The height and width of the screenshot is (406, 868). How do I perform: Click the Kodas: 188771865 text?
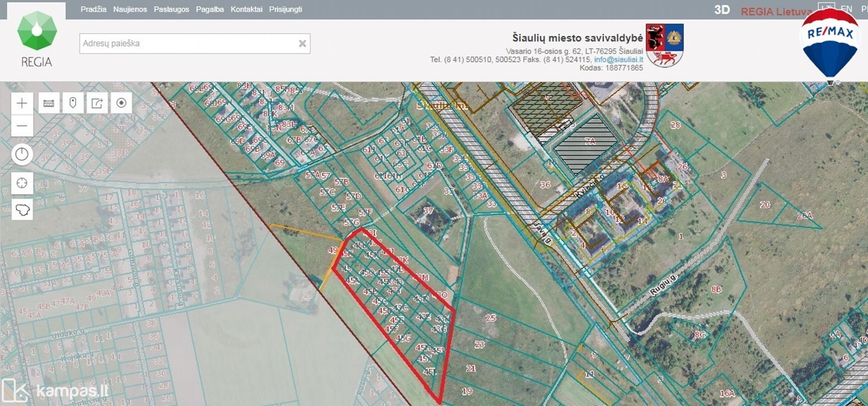(611, 68)
